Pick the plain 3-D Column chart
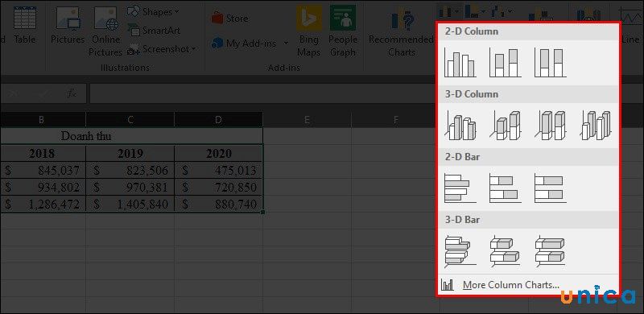644x314 pixels. click(596, 126)
